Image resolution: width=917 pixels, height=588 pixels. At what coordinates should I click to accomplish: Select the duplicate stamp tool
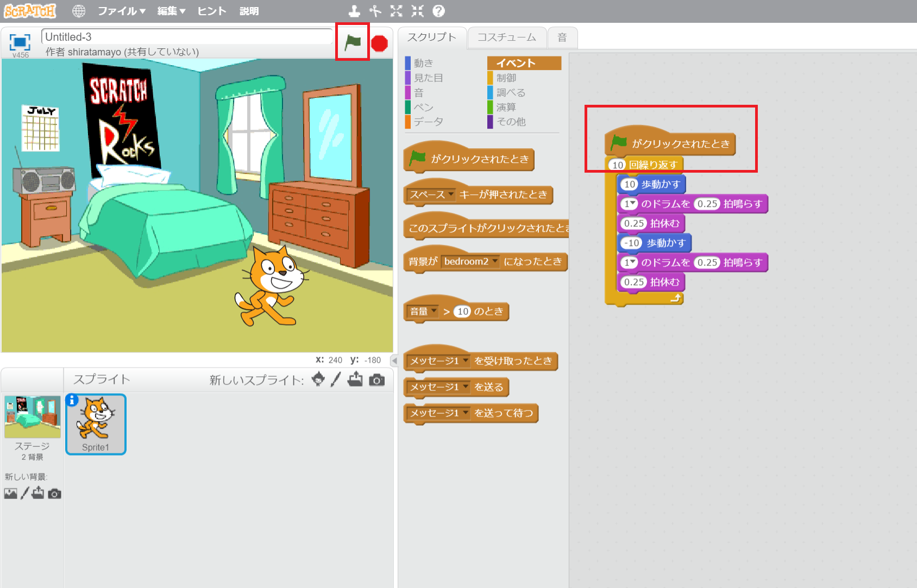[x=354, y=11]
